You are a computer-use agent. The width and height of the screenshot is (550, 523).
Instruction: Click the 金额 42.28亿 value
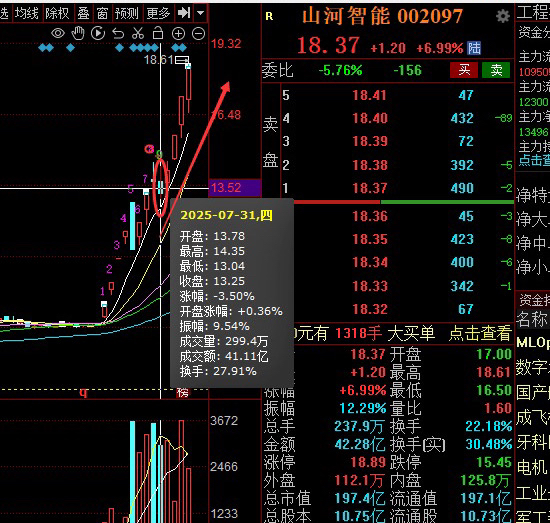coord(360,444)
